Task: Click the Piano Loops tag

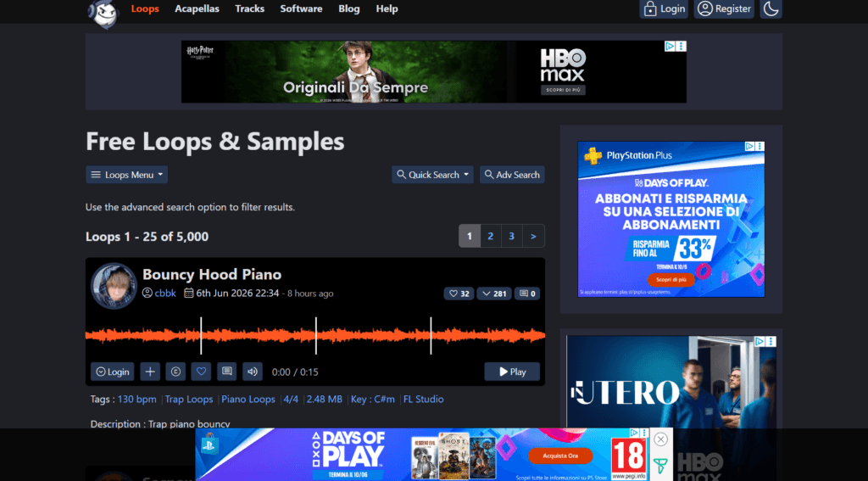Action: pyautogui.click(x=248, y=399)
